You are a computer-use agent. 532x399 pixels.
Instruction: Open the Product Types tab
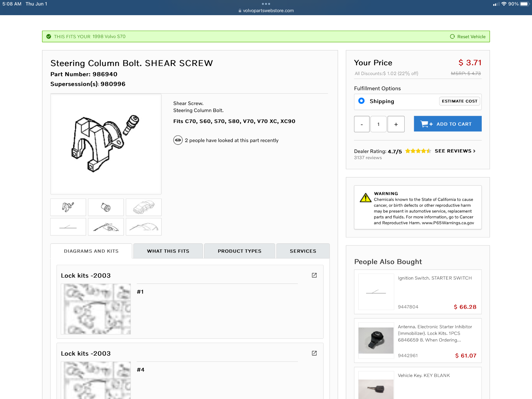tap(239, 251)
